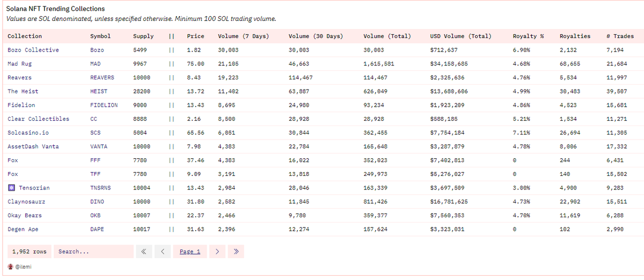
Task: Select Mad Rug royalties value 68,655
Action: point(570,64)
